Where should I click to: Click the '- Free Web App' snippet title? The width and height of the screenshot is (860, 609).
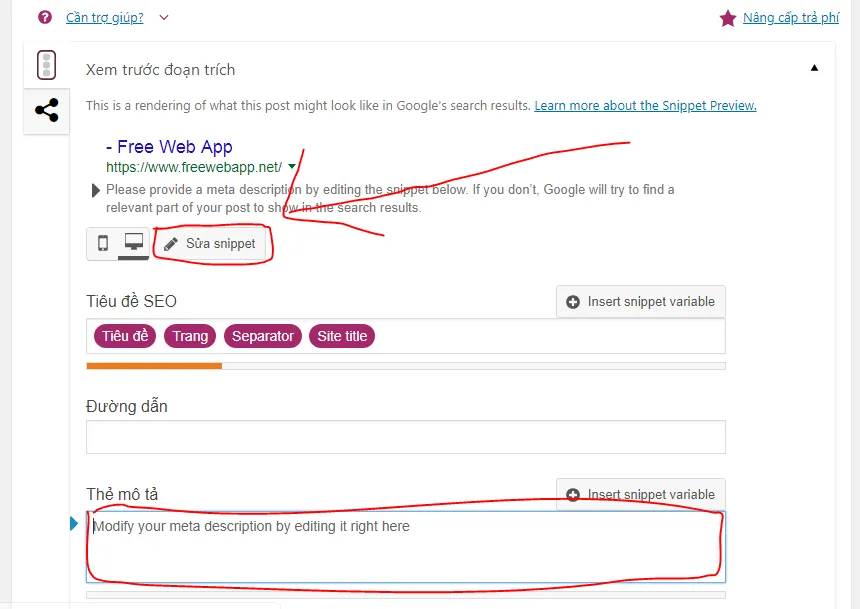(169, 146)
